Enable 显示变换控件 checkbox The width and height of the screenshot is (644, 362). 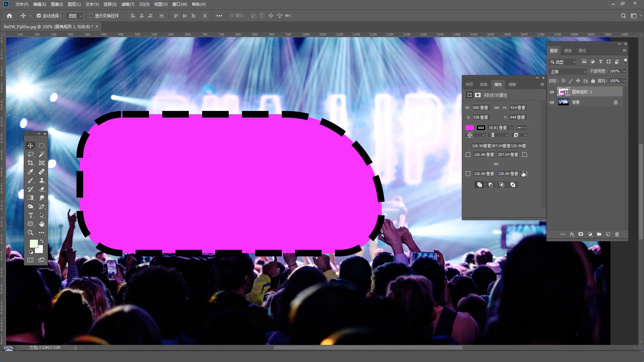tap(91, 16)
